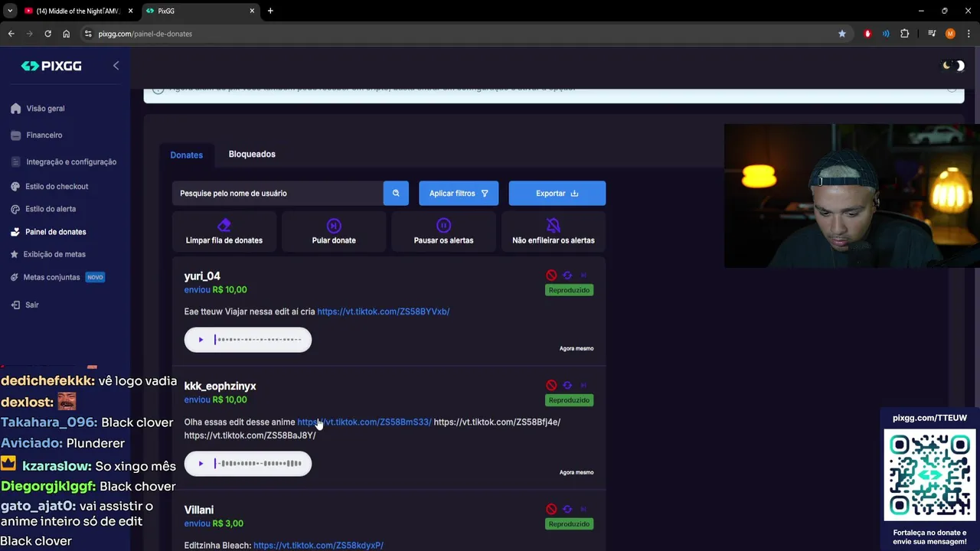The image size is (980, 551).
Task: Click the blue sound-wave extension icon
Action: click(886, 34)
